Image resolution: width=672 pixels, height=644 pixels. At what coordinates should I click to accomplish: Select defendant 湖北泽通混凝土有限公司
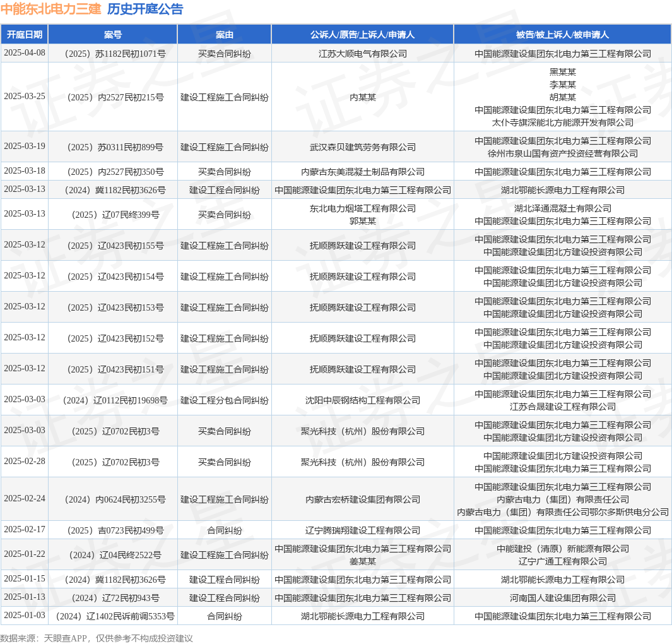coord(562,208)
